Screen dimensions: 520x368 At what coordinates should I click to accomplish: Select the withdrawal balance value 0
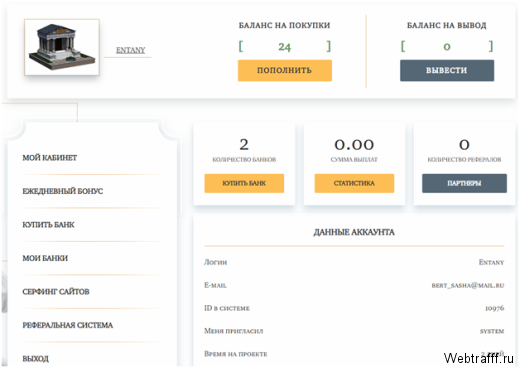tap(447, 47)
